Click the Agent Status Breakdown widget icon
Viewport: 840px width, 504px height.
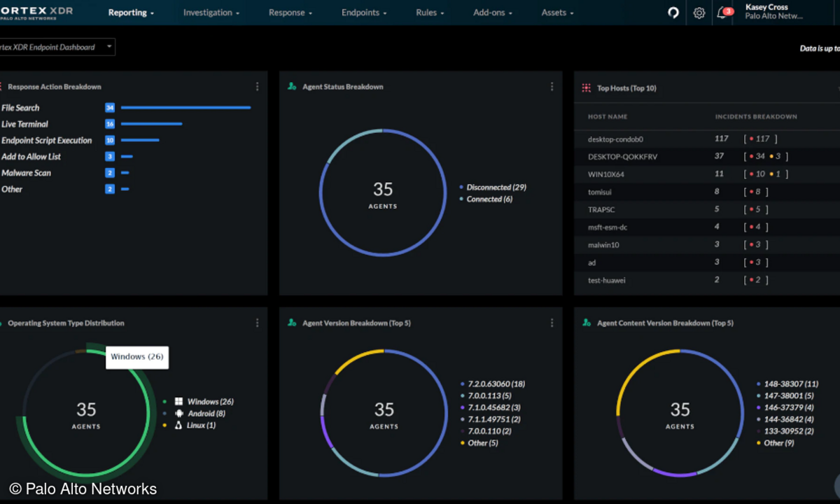tap(292, 87)
